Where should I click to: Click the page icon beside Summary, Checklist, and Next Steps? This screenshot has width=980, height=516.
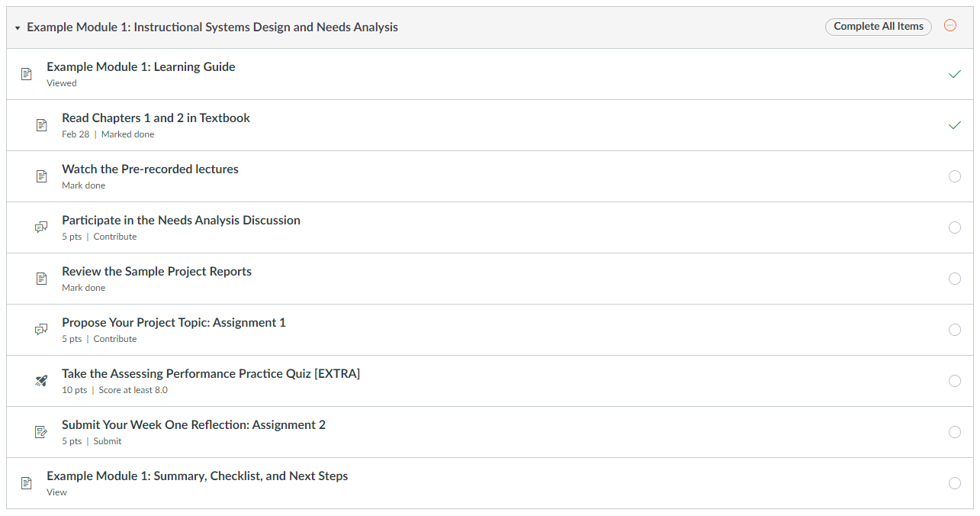(x=27, y=482)
